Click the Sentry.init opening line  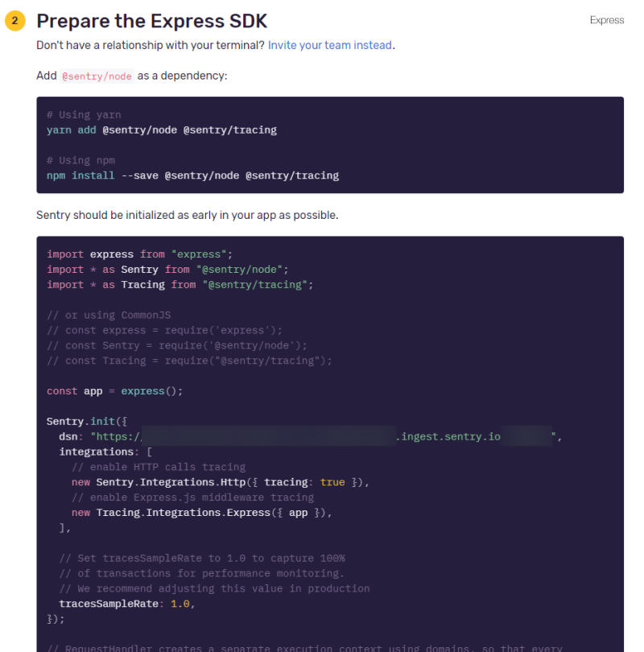[x=87, y=422]
